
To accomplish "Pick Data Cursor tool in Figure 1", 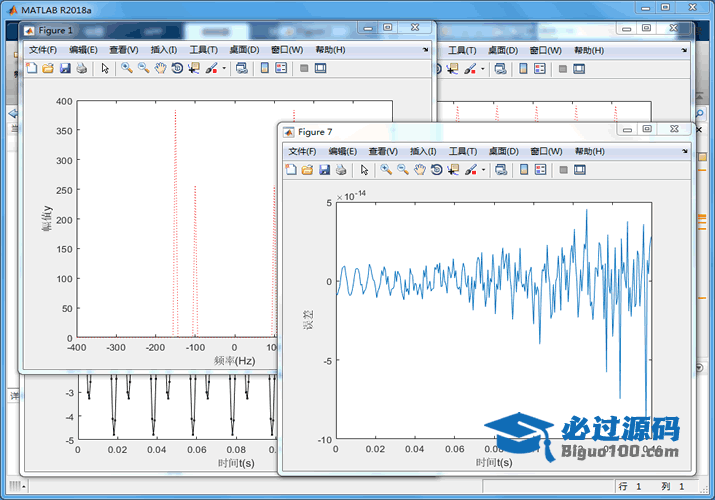I will pyautogui.click(x=194, y=68).
